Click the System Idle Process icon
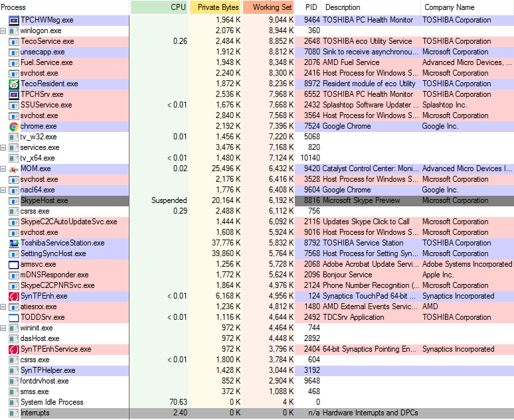Viewport: 514px width, 420px height. click(x=14, y=402)
